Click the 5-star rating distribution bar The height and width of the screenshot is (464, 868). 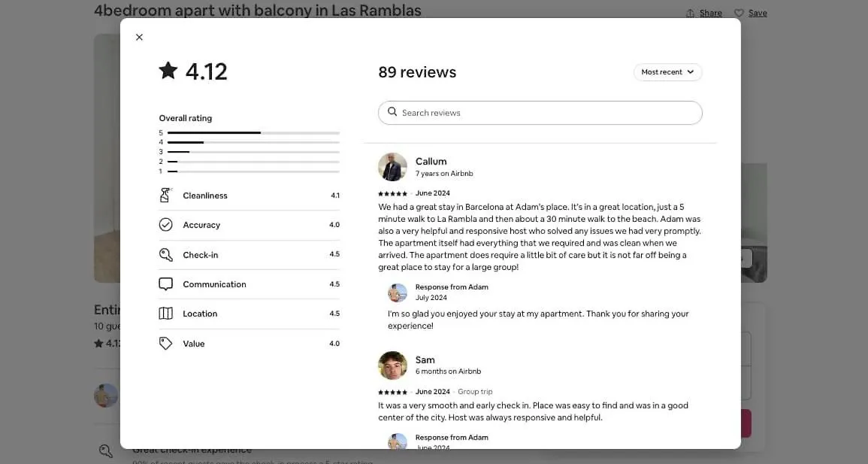click(x=253, y=133)
